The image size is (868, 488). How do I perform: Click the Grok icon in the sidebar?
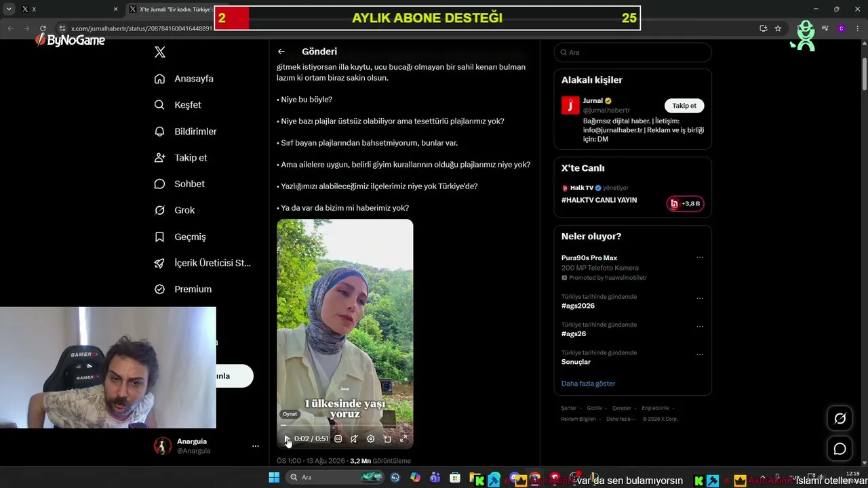pyautogui.click(x=159, y=210)
